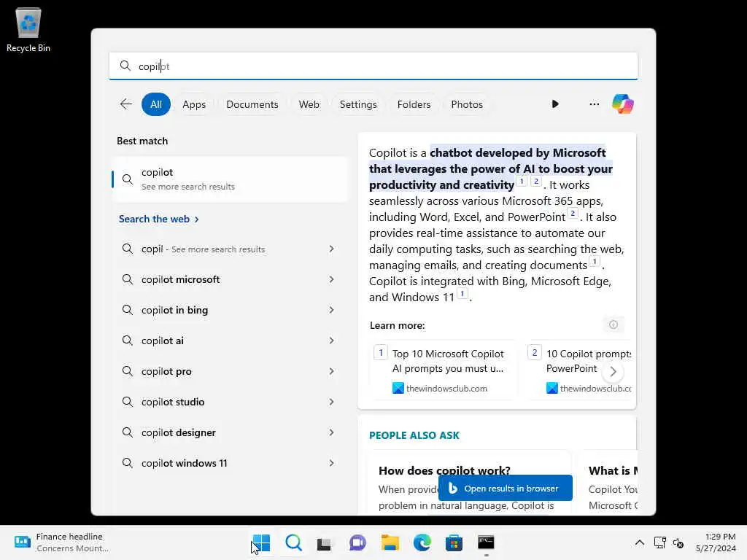Screen dimensions: 747x560
Task: Expand the 'copilot in bing' suggestion arrow
Action: (x=332, y=310)
